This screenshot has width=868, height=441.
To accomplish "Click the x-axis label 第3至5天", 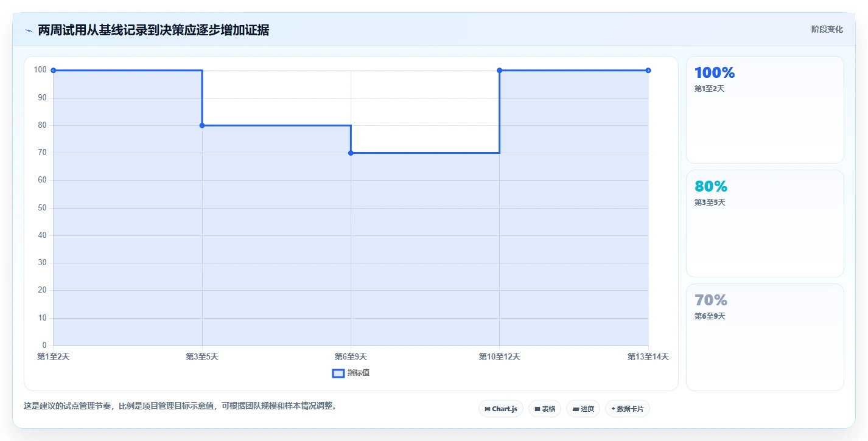I will 202,356.
